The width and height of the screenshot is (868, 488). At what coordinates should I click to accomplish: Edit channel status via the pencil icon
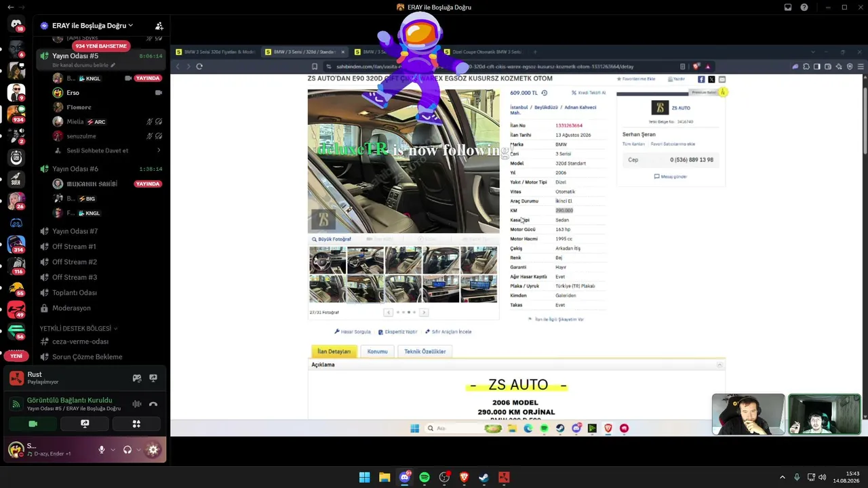tap(113, 65)
